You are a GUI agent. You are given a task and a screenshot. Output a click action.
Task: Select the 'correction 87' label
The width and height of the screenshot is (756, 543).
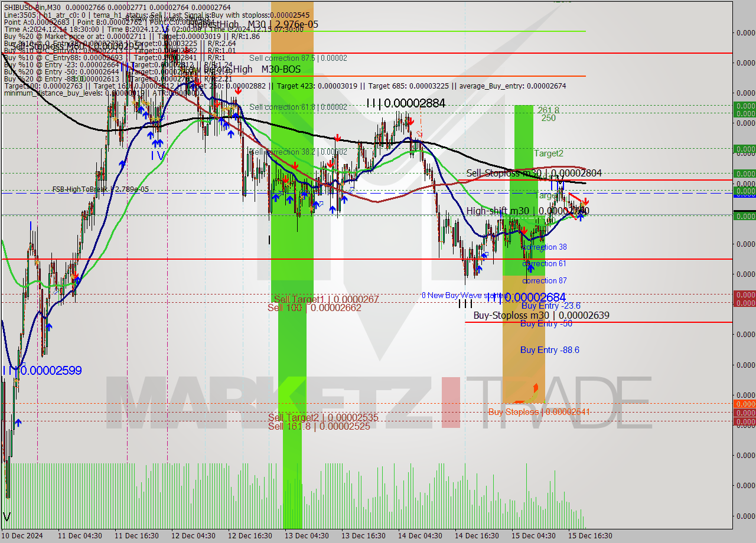545,281
